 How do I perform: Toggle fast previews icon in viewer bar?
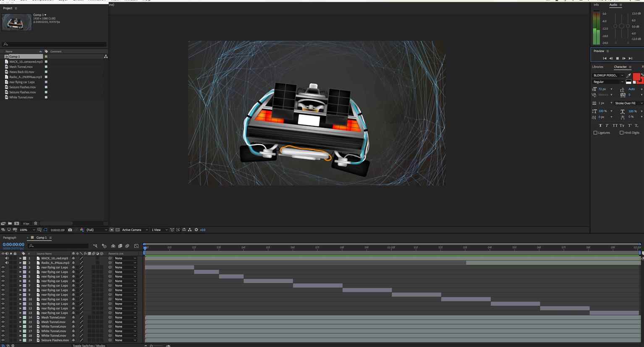(x=178, y=230)
